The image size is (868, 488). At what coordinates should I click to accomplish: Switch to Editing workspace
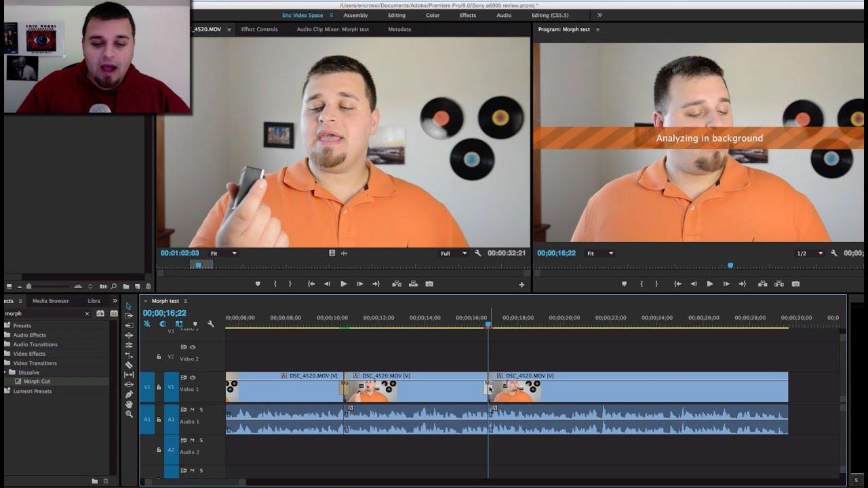pyautogui.click(x=397, y=15)
